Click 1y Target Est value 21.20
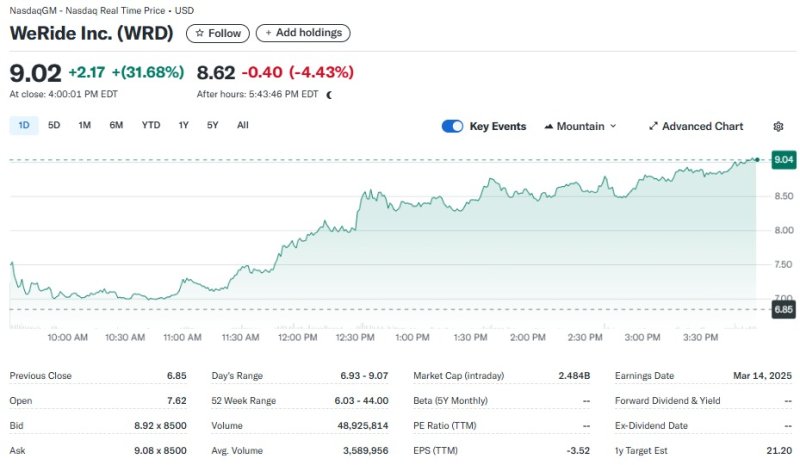800x465 pixels. 779,451
